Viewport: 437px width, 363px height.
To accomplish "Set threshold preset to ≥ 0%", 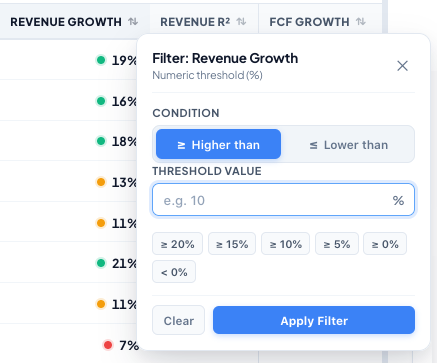I will point(385,244).
